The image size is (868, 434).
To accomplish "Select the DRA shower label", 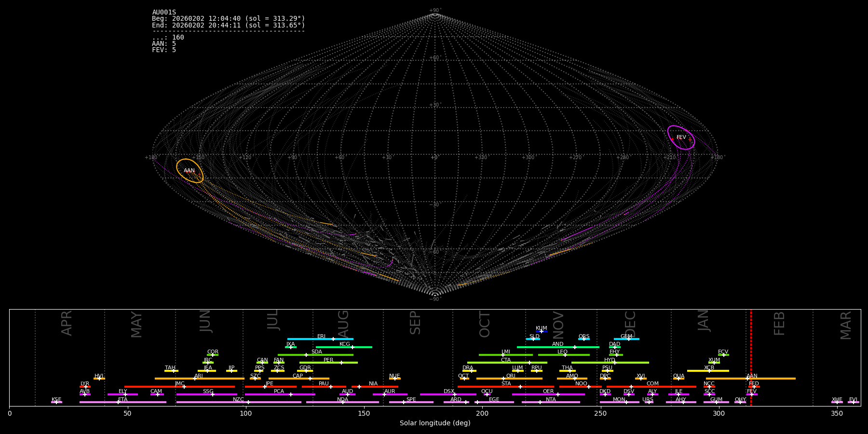I will tap(468, 368).
